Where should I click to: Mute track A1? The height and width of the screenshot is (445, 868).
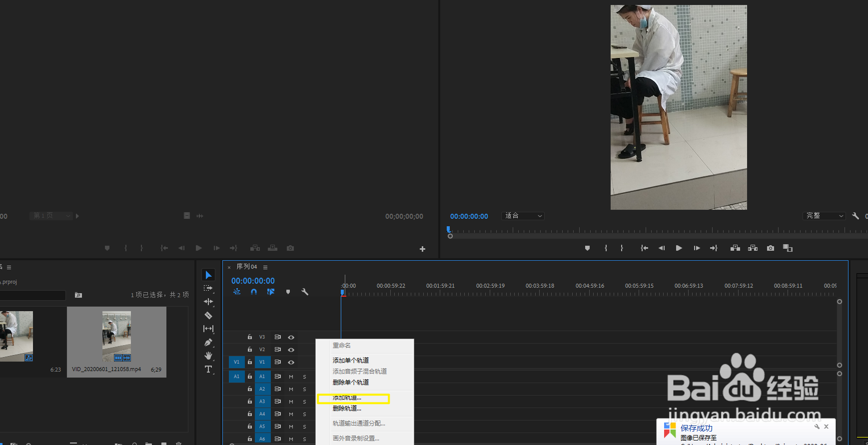(x=291, y=377)
